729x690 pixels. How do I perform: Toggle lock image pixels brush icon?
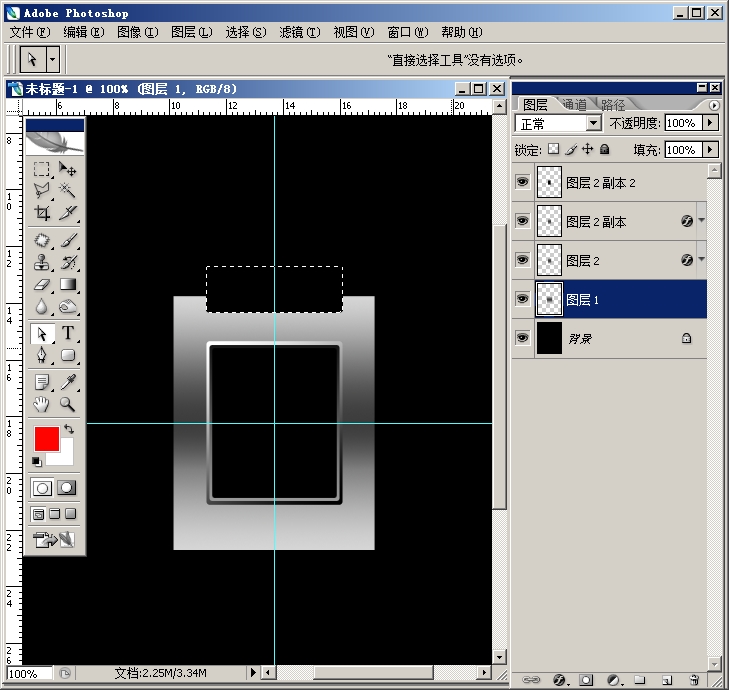point(571,149)
